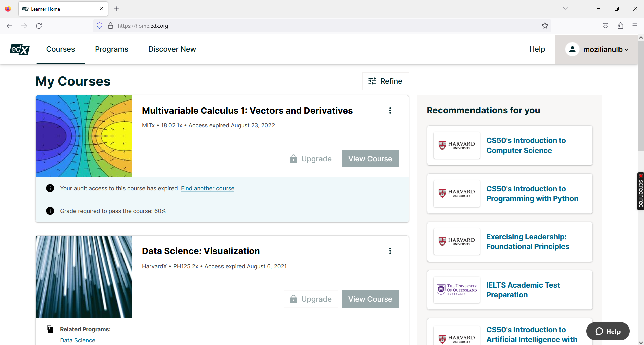Open the browser extensions puzzle icon
Viewport: 644px width, 345px height.
620,25
